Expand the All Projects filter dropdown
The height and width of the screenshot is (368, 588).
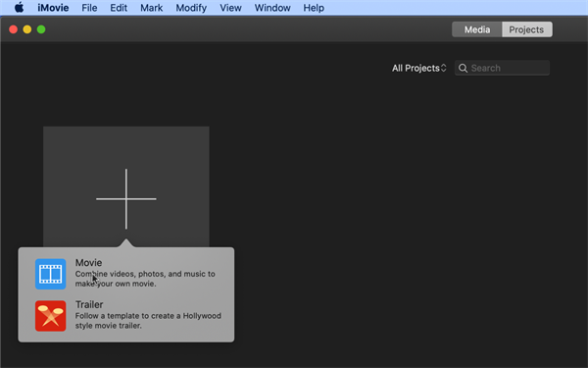tap(418, 68)
